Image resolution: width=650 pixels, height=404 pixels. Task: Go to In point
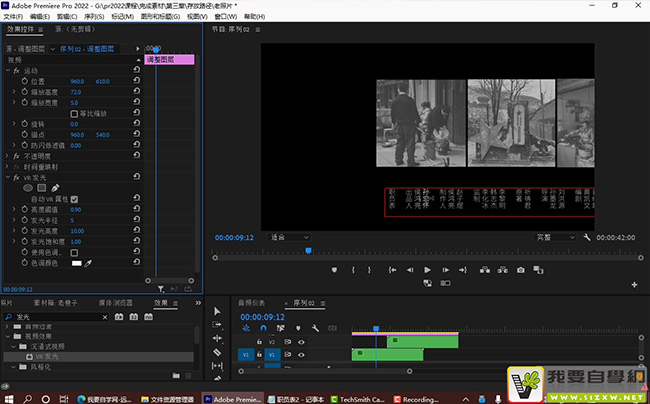[392, 270]
